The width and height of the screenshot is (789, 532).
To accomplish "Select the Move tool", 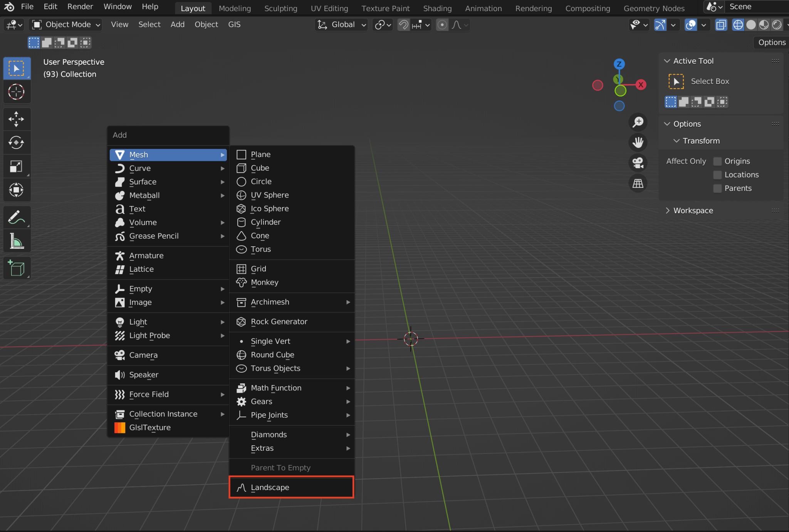I will pos(17,119).
